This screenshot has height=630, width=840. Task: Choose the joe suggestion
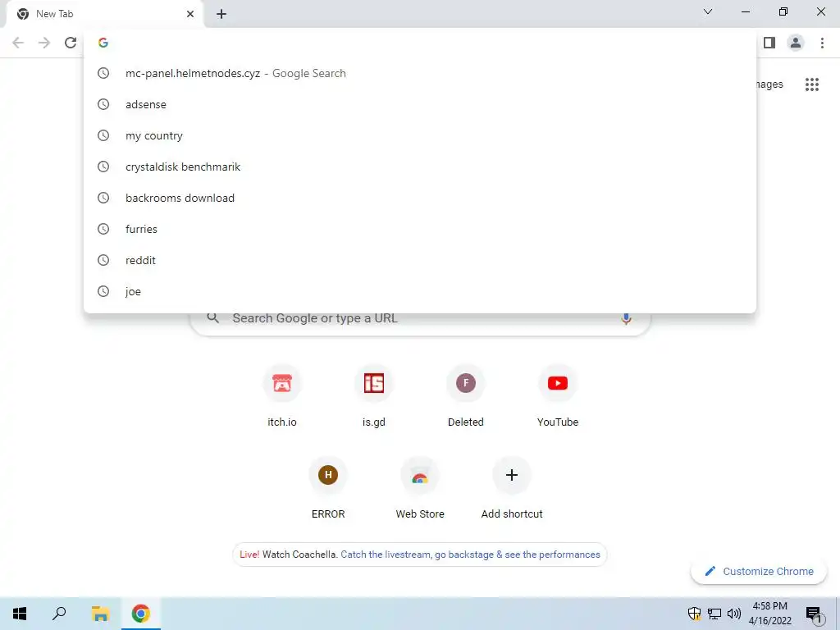click(420, 291)
